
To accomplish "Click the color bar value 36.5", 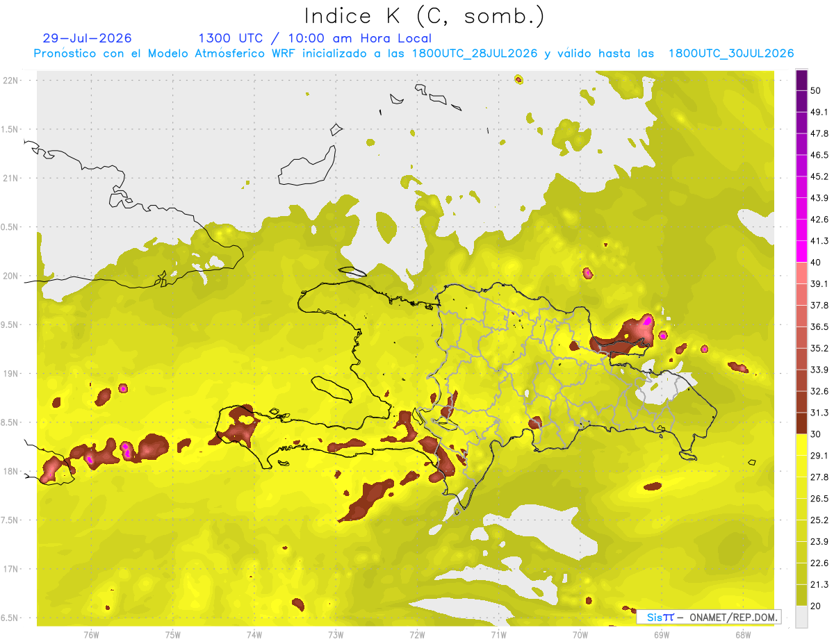I will (x=819, y=327).
